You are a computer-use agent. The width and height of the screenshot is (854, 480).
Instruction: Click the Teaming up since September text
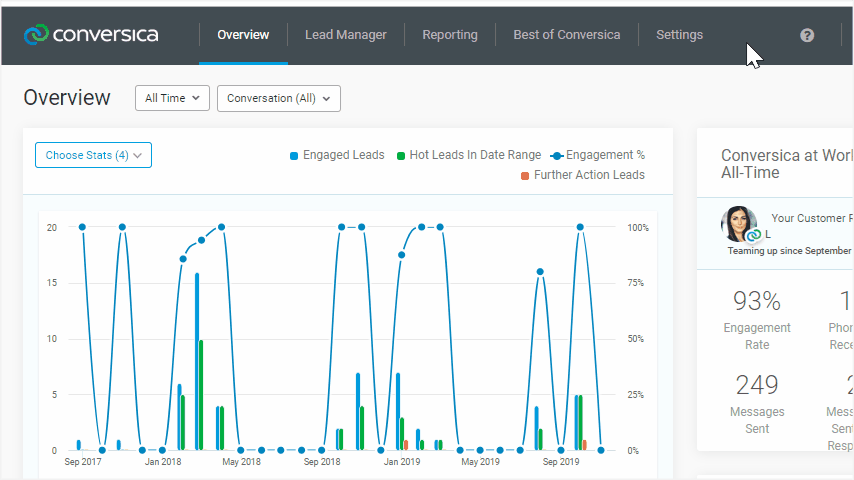(789, 251)
